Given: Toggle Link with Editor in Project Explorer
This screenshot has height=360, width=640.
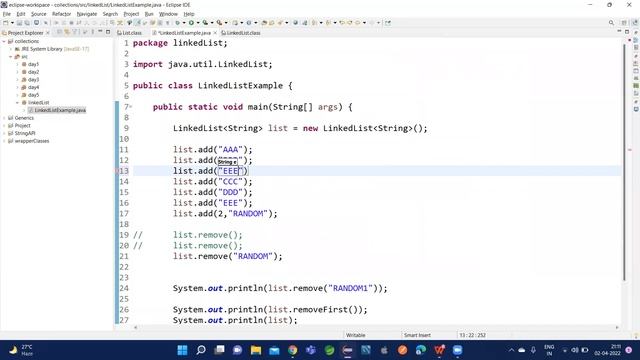Looking at the screenshot, I should pyautogui.click(x=67, y=32).
